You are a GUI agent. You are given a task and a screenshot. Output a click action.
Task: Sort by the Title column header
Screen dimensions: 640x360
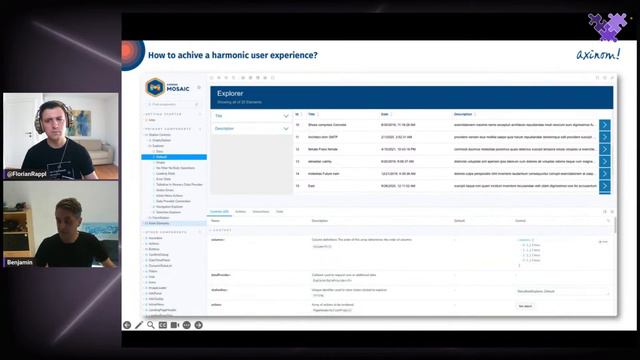point(312,114)
